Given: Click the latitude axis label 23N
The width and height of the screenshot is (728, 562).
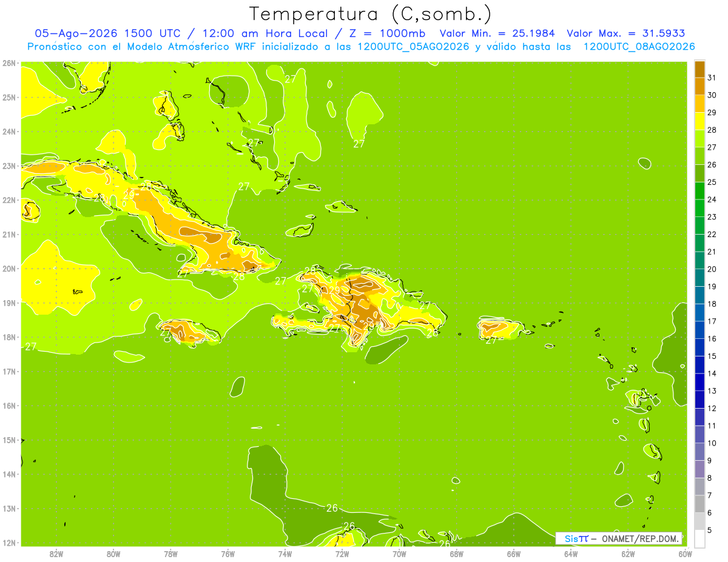Looking at the screenshot, I should click(9, 166).
